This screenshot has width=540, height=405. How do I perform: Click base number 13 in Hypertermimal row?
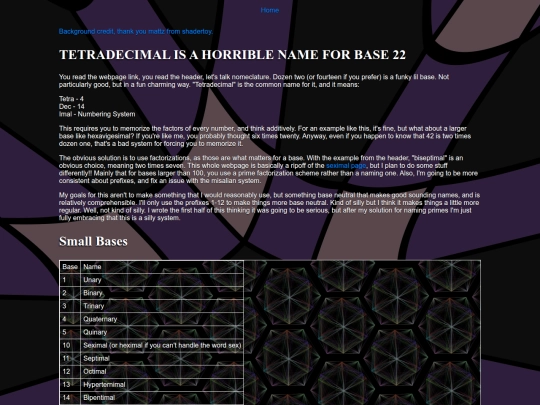point(70,385)
